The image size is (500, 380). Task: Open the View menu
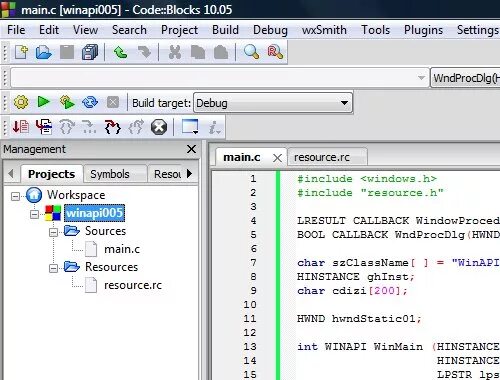coord(85,30)
